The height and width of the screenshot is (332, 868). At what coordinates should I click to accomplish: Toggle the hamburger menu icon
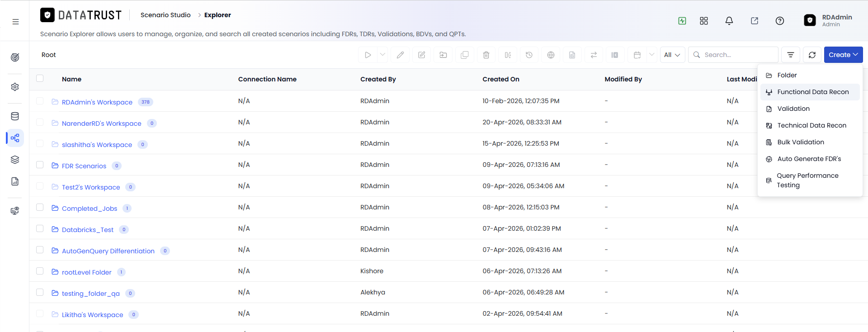pos(15,22)
